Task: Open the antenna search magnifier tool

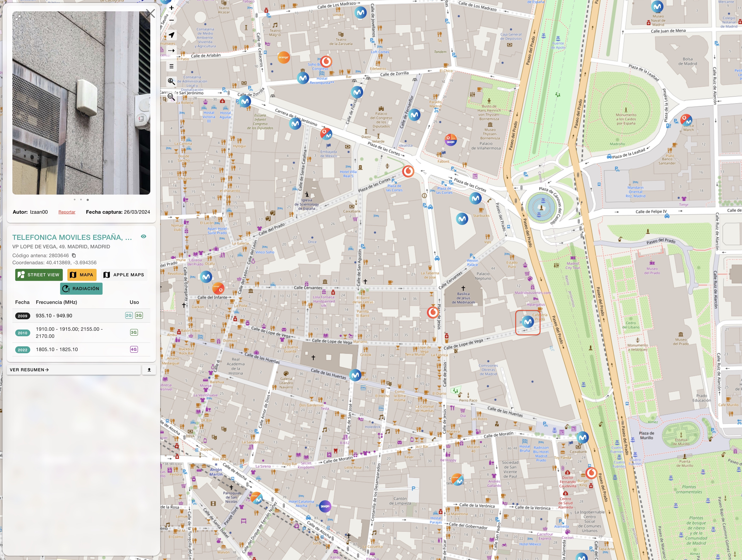Action: click(x=171, y=97)
